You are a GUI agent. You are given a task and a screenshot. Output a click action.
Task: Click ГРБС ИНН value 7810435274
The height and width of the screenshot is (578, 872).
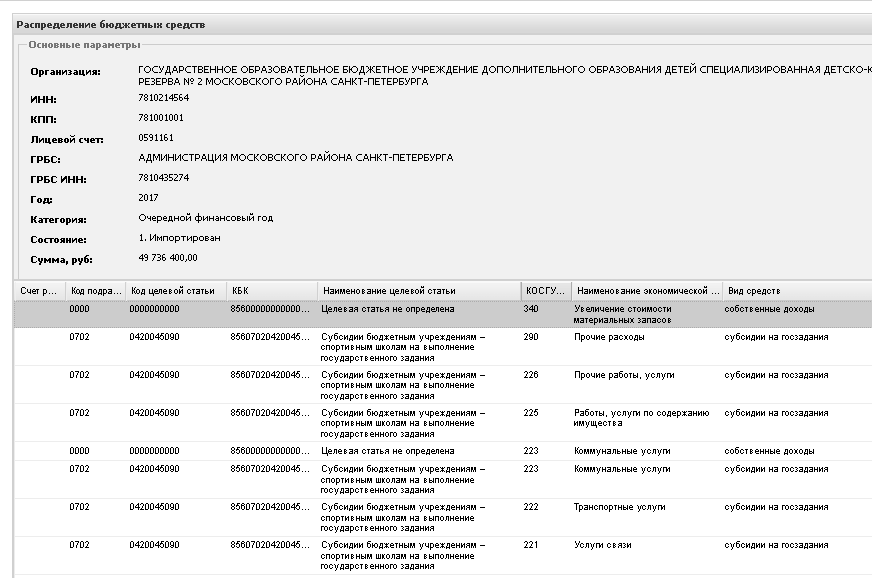(x=164, y=178)
